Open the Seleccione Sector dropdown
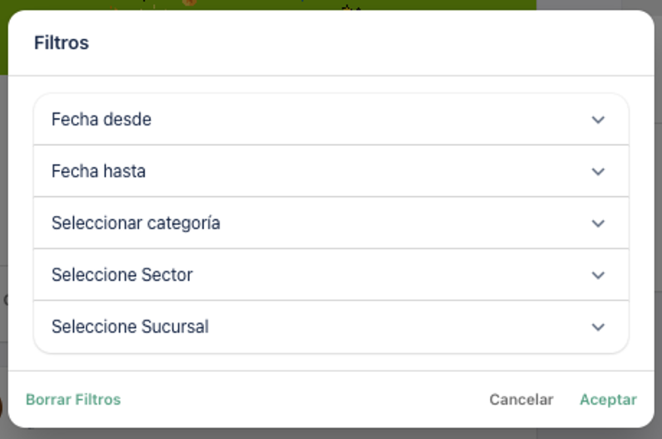662x439 pixels. [x=122, y=275]
